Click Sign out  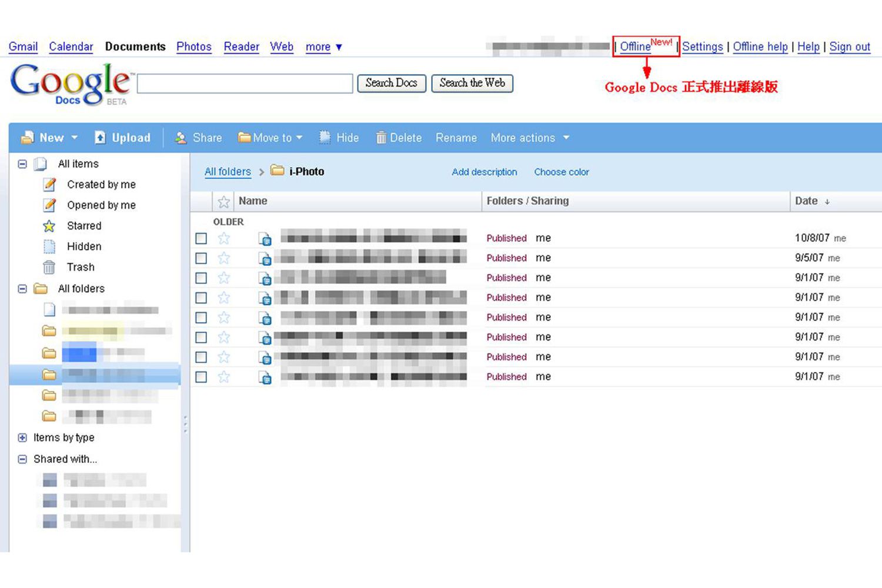tap(850, 47)
